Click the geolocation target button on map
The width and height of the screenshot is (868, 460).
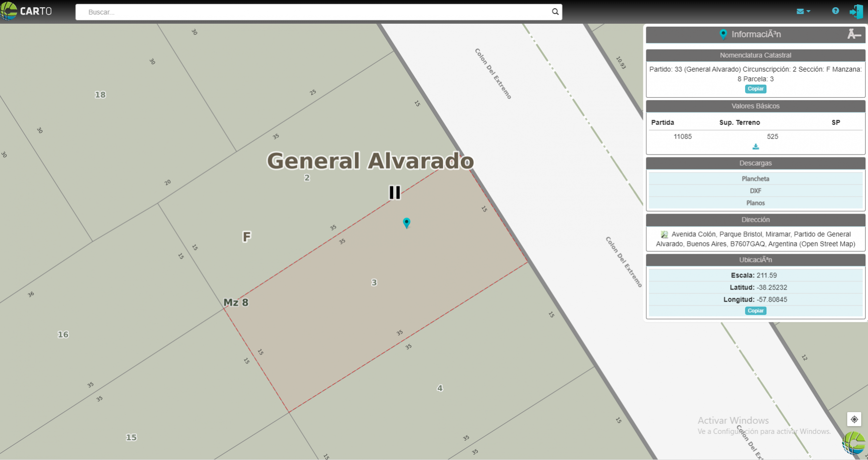tap(854, 419)
